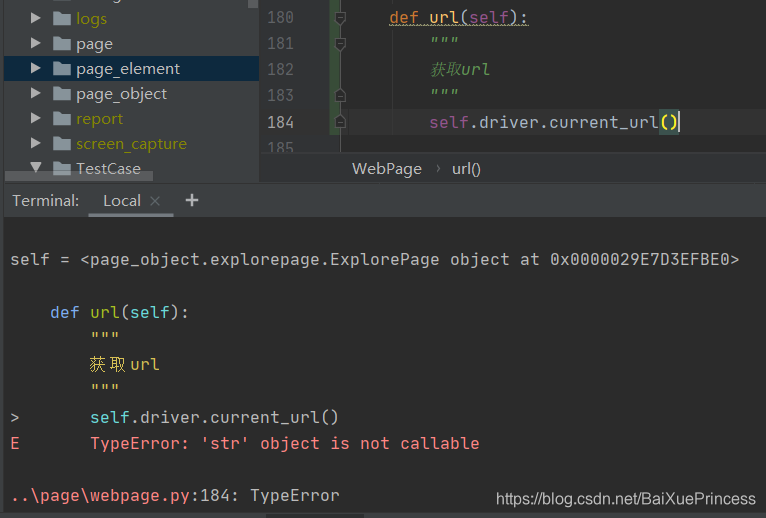Click the TypeError 'str' object message
Image resolution: width=766 pixels, height=518 pixels.
click(285, 443)
